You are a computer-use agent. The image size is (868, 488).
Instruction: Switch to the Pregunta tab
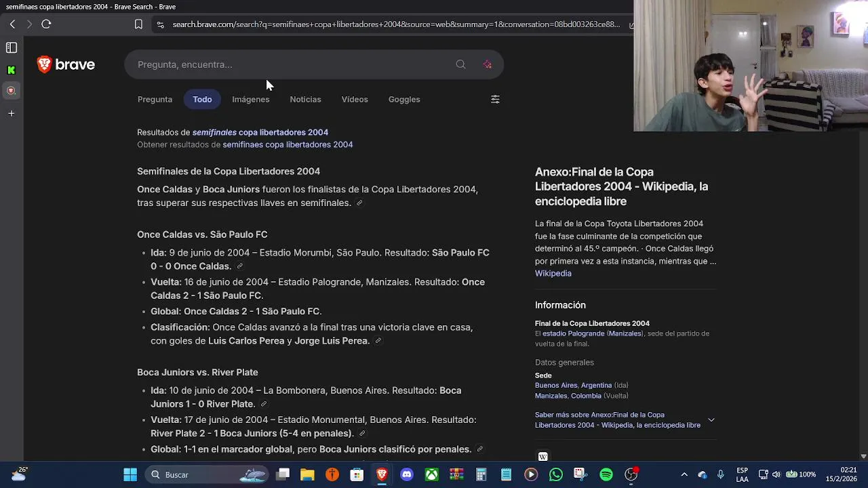pyautogui.click(x=155, y=99)
